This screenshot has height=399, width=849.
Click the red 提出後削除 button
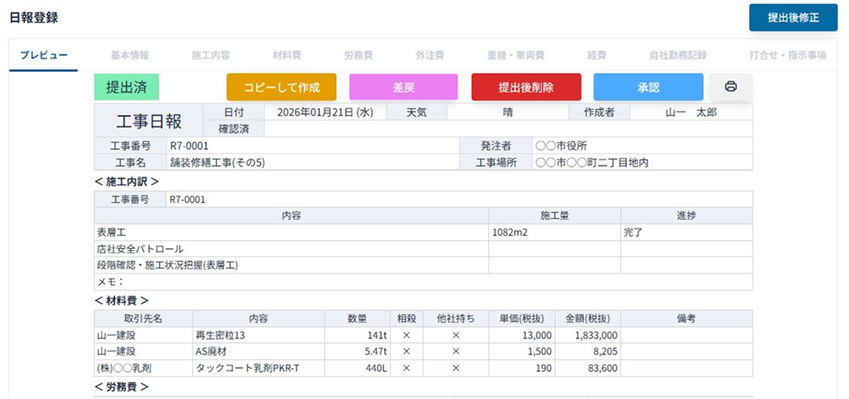pos(526,87)
